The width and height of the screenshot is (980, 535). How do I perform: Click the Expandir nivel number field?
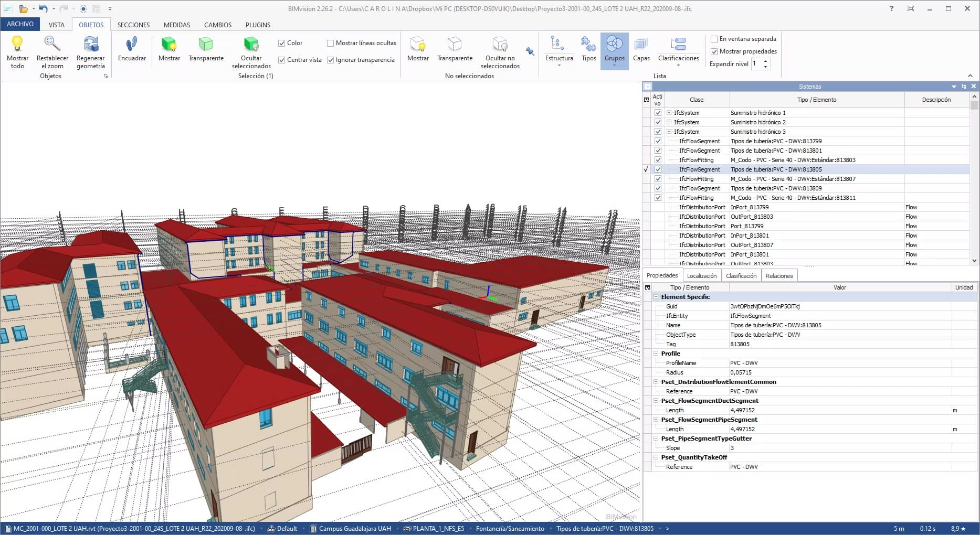click(x=756, y=64)
